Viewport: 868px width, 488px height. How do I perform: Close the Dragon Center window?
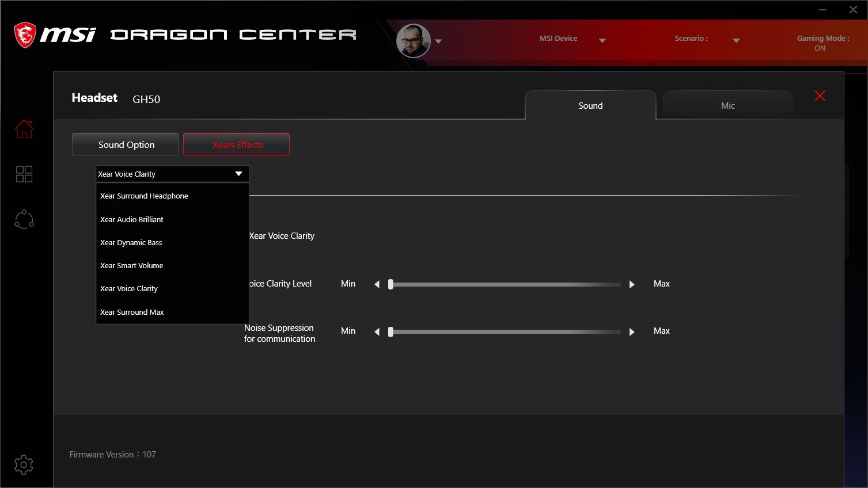click(x=853, y=9)
